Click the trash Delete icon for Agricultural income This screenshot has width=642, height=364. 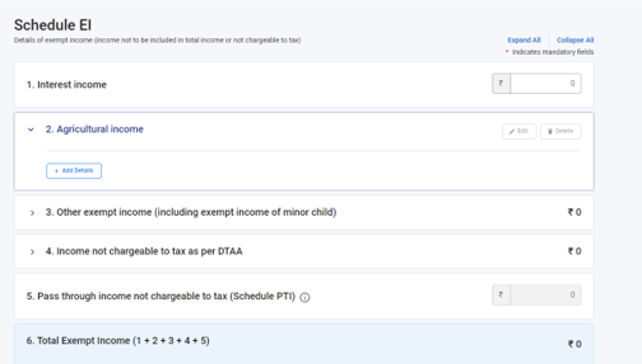550,131
